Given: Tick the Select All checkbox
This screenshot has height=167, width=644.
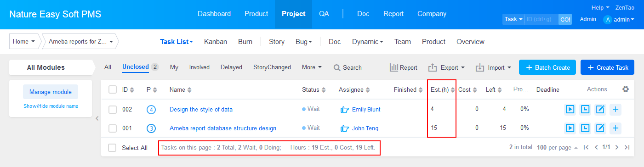Looking at the screenshot, I should tap(112, 148).
